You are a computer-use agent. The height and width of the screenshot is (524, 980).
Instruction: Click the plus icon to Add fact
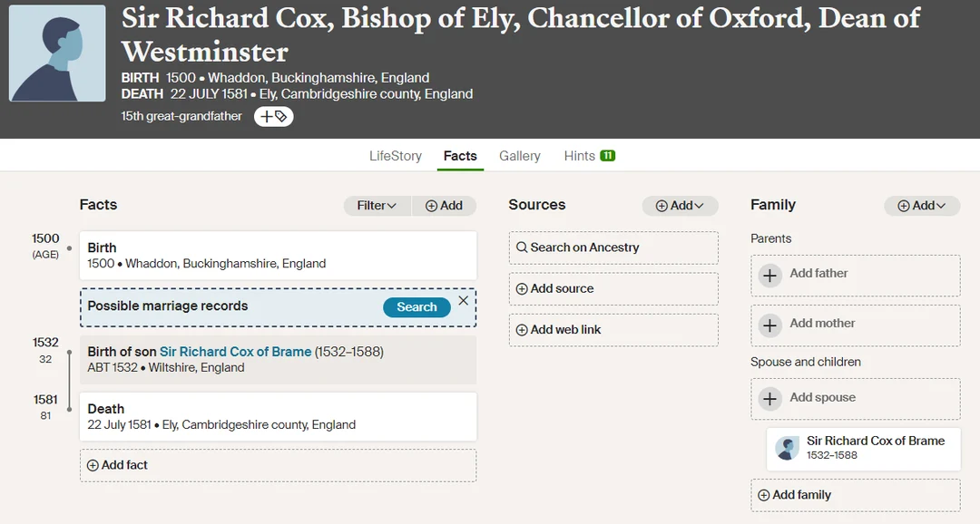[92, 465]
